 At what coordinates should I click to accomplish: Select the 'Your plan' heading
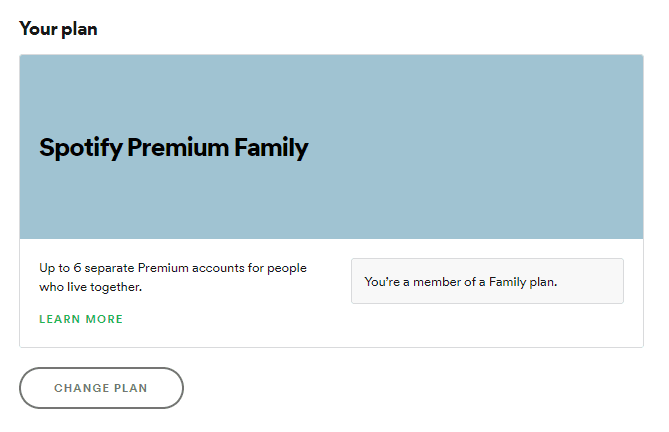coord(58,28)
